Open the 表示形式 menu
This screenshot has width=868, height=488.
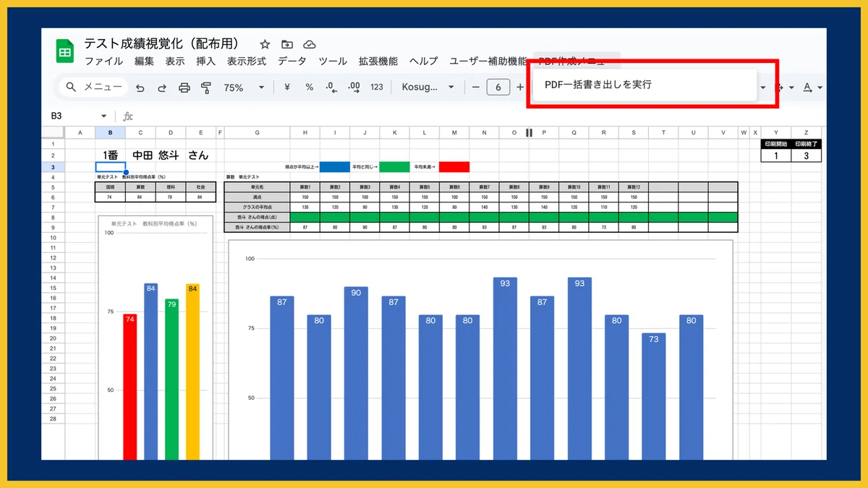[x=247, y=61]
